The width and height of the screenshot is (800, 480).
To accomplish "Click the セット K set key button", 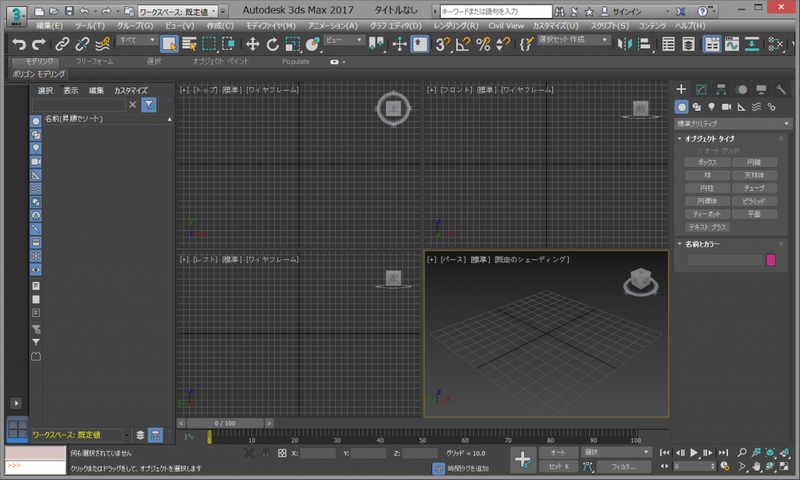I will tap(558, 466).
